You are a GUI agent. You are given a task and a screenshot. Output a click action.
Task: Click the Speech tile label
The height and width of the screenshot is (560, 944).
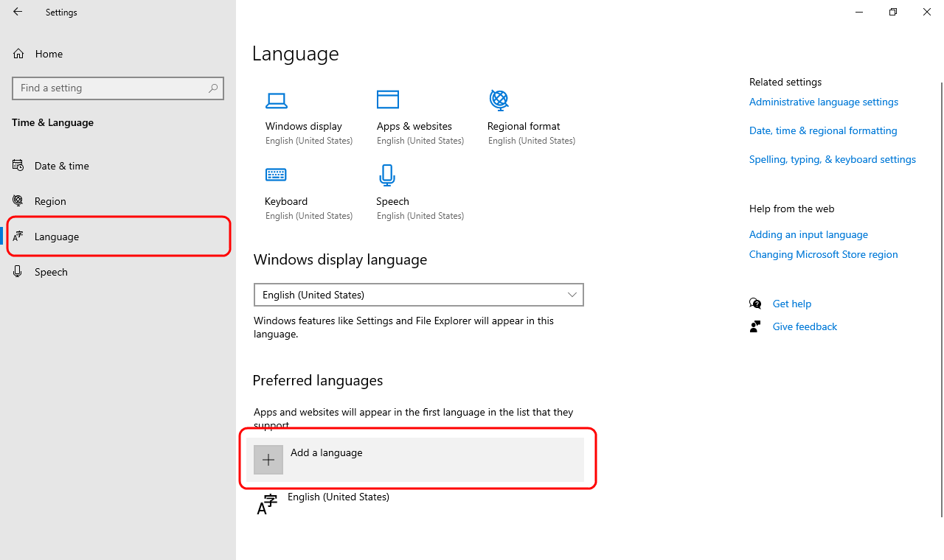[x=392, y=201]
